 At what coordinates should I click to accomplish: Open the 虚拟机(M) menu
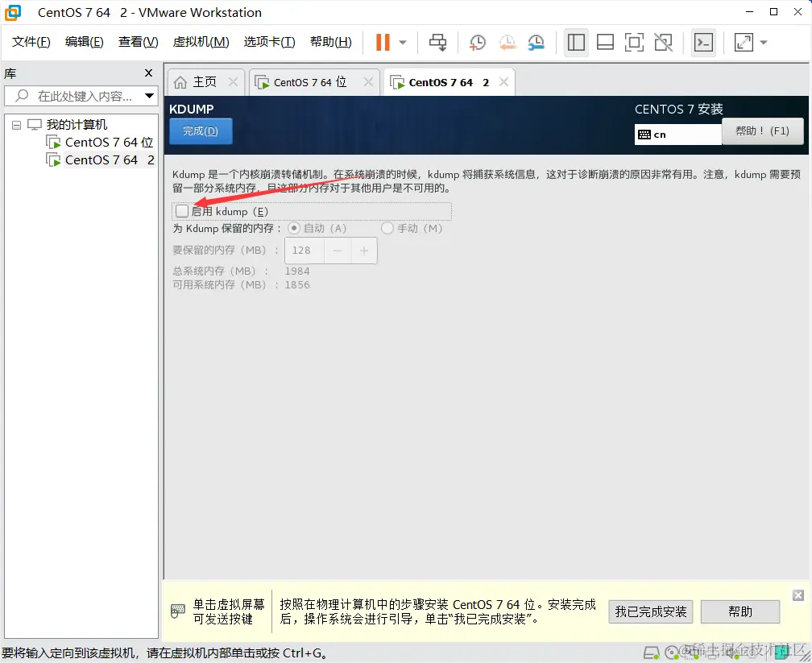point(201,42)
